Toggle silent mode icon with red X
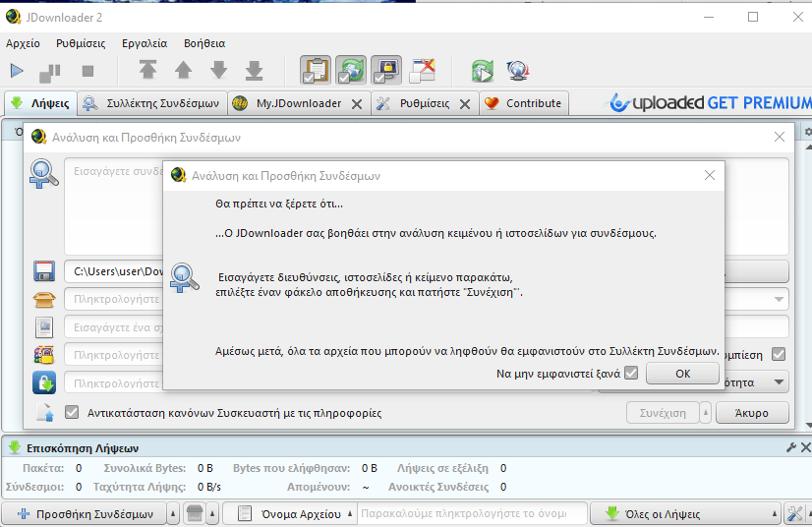 pyautogui.click(x=422, y=70)
